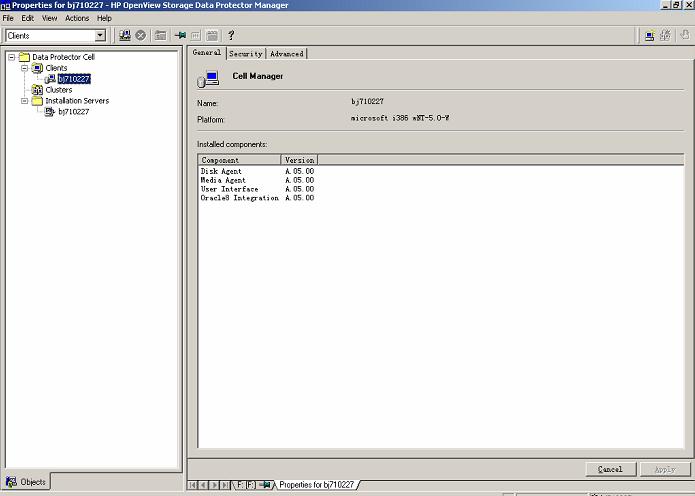Click the grey circled X toolbar icon
The image size is (695, 496).
[141, 35]
